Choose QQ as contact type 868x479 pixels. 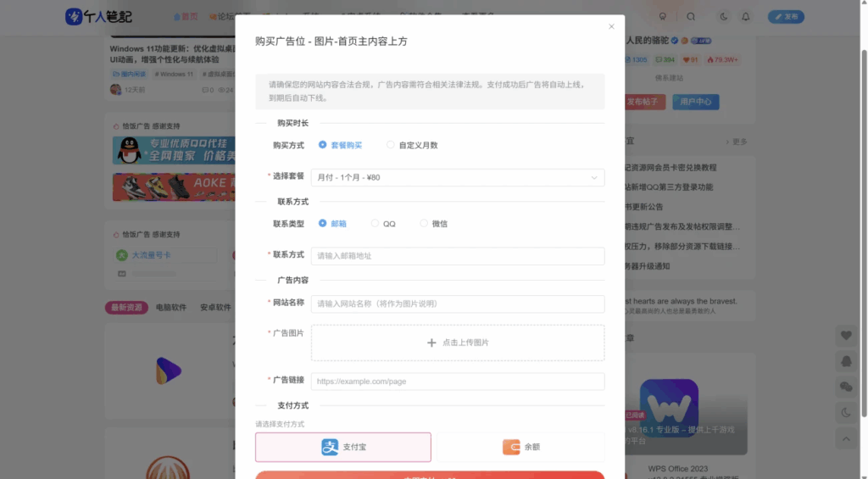tap(376, 224)
